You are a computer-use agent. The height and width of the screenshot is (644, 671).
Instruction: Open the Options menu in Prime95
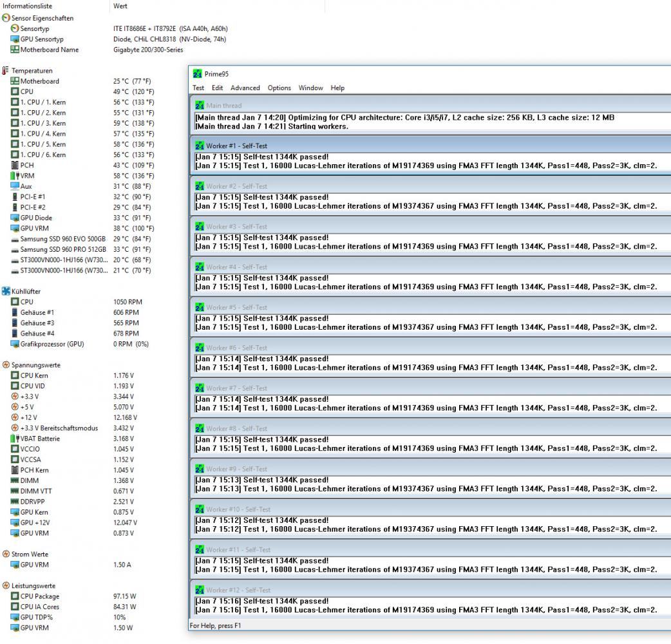click(279, 88)
